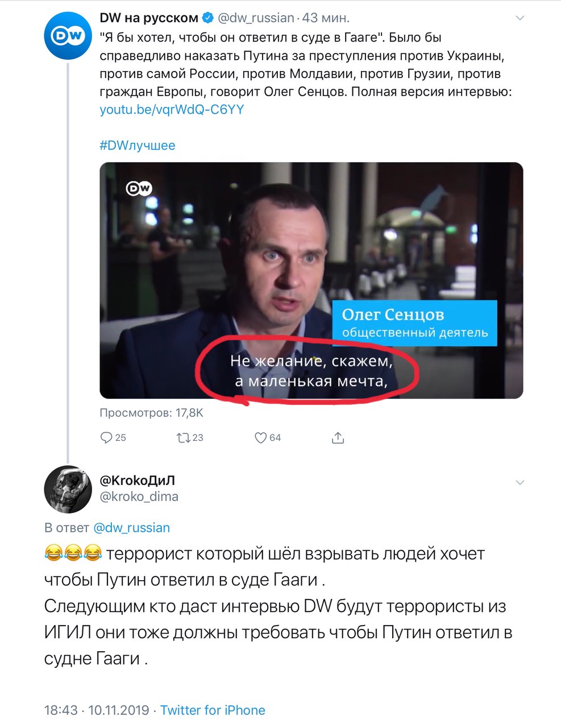This screenshot has height=728, width=561.
Task: Click the 18:43 · 10.11.2019 timestamp
Action: (97, 710)
